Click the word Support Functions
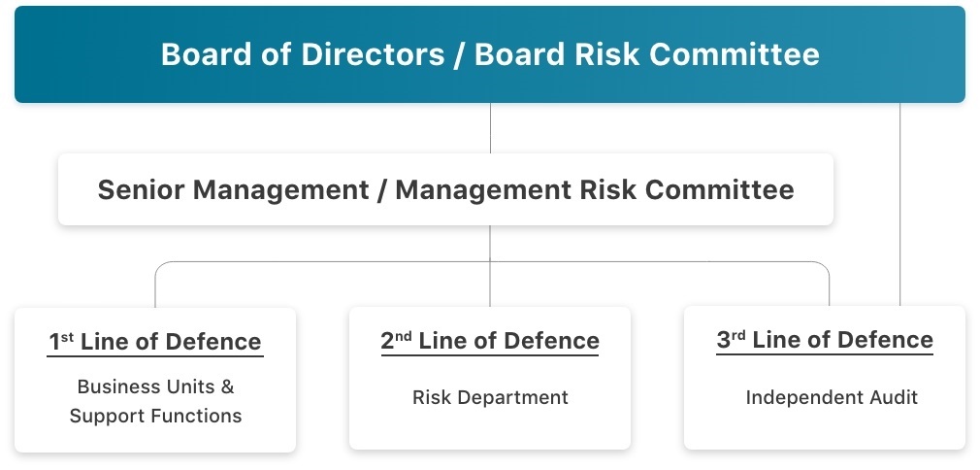980x470 pixels. pos(155,416)
